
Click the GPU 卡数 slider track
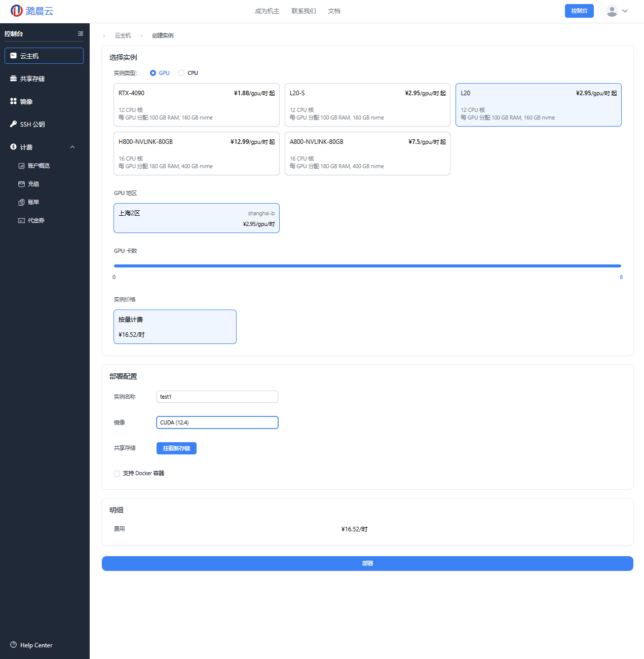coord(367,265)
